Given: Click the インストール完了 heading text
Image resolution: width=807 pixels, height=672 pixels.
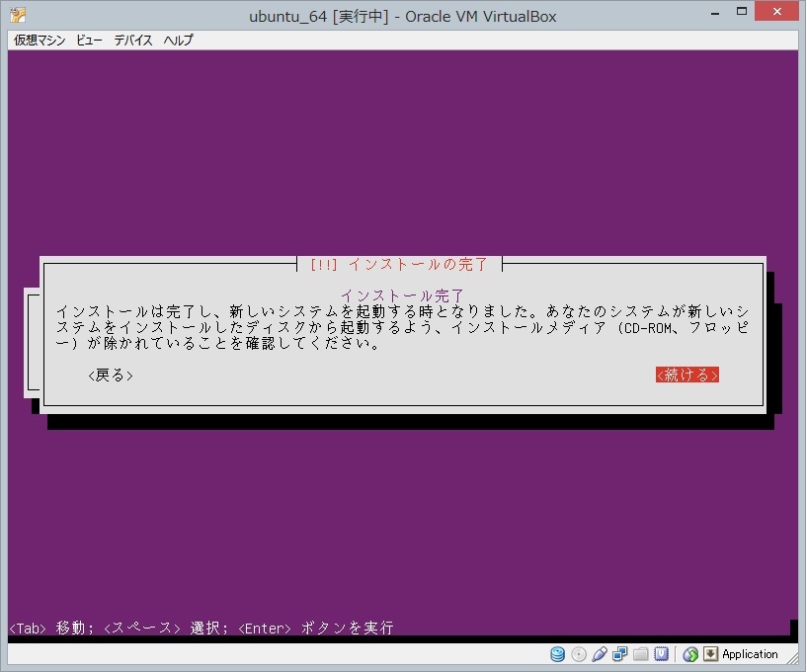Looking at the screenshot, I should pyautogui.click(x=402, y=295).
